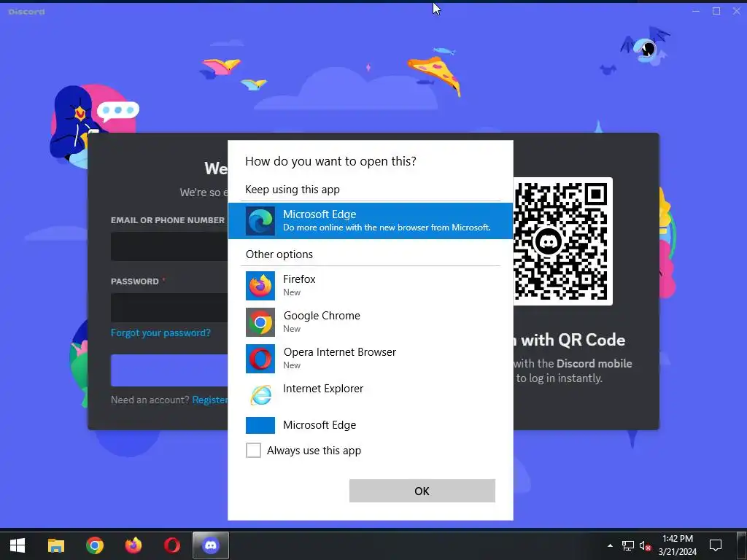Image resolution: width=747 pixels, height=560 pixels.
Task: Choose Google Chrome to open the link
Action: tap(370, 322)
